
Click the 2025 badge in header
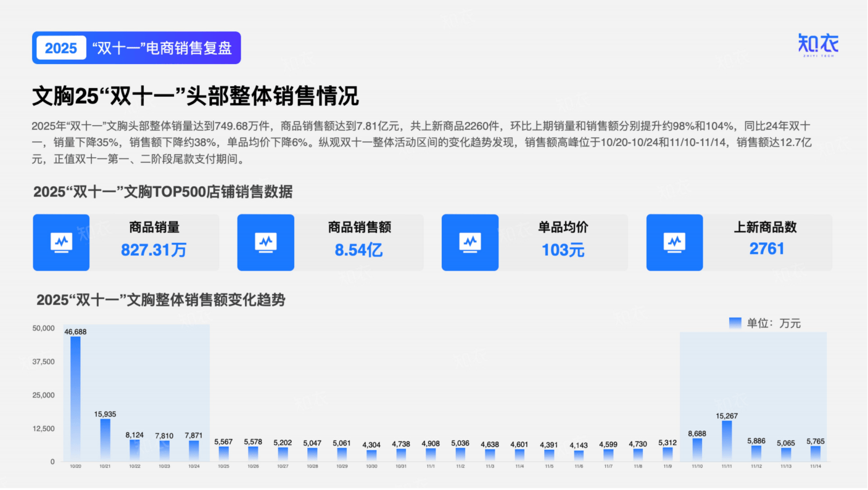pos(61,48)
